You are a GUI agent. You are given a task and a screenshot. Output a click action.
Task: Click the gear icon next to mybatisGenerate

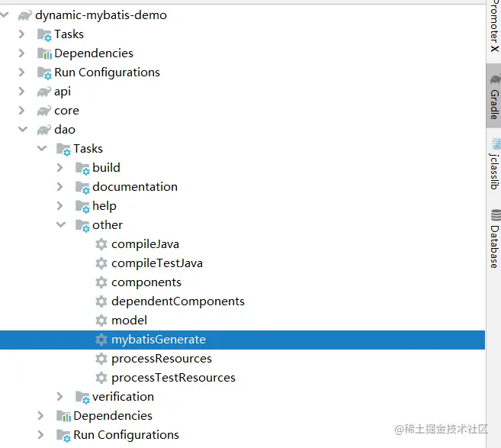[x=101, y=340]
